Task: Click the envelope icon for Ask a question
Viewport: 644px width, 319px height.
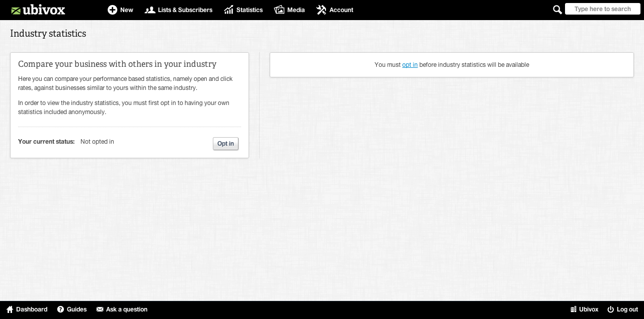Action: [100, 309]
